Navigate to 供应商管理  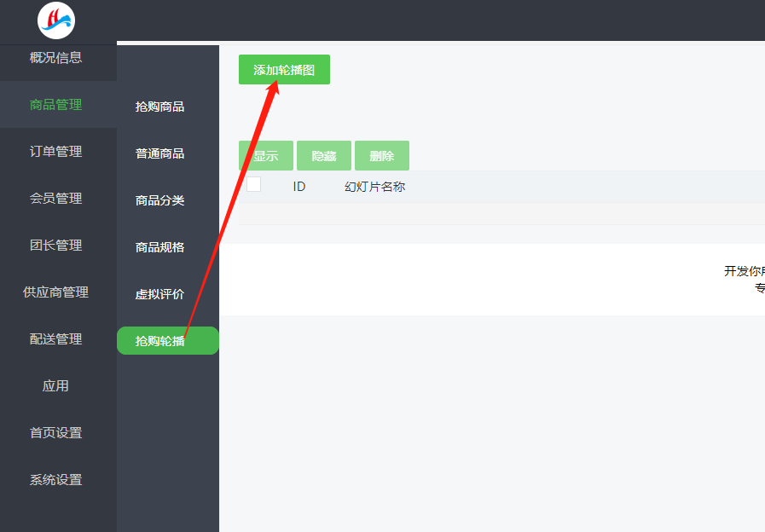point(55,292)
